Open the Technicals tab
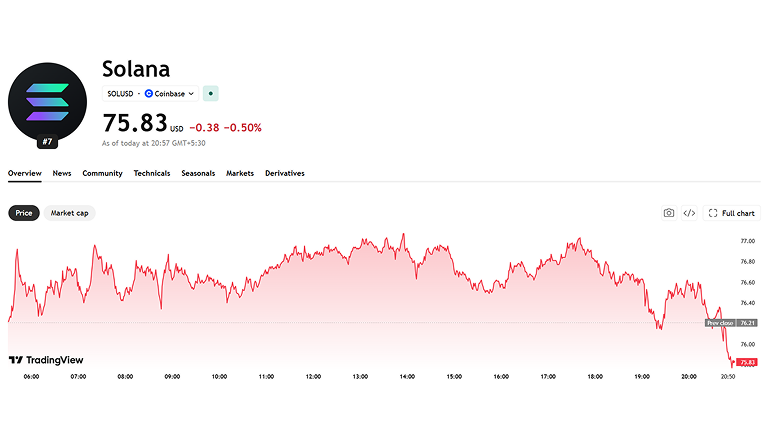The image size is (768, 432). [152, 173]
